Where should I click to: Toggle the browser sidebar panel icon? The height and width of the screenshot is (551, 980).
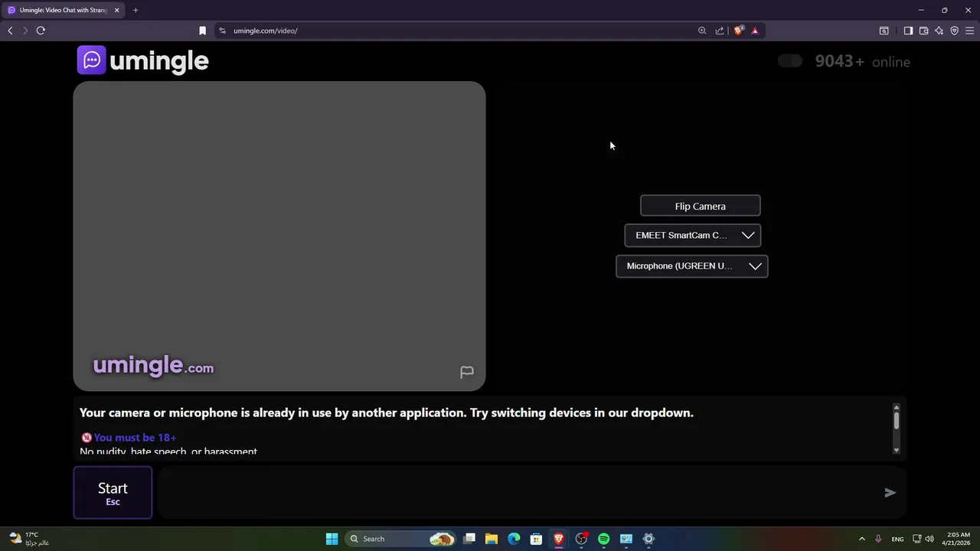tap(908, 31)
